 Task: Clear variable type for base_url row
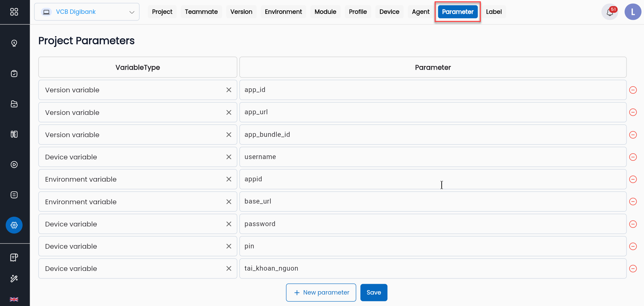229,202
